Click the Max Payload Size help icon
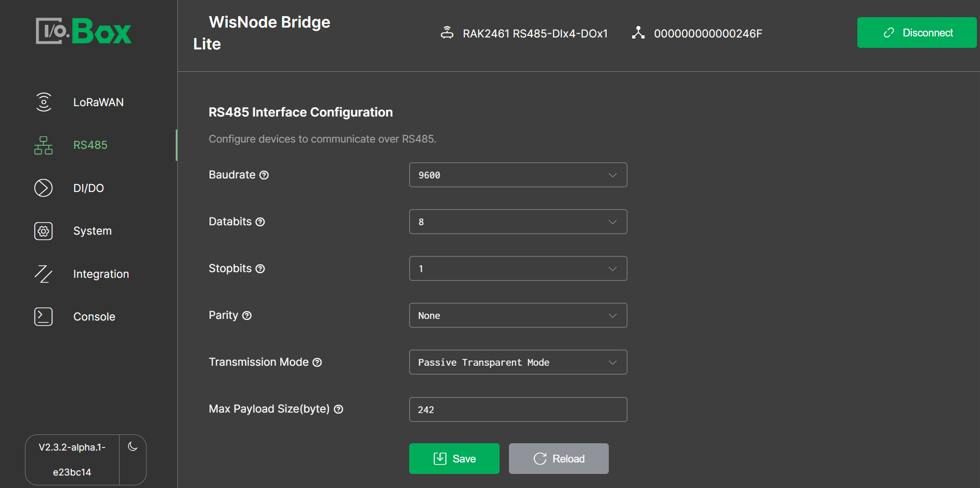 click(338, 409)
